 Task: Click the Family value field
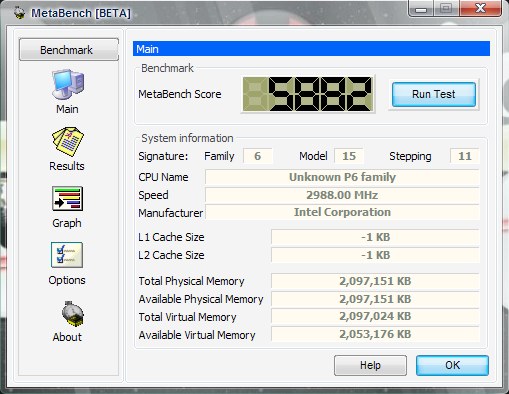(x=258, y=156)
